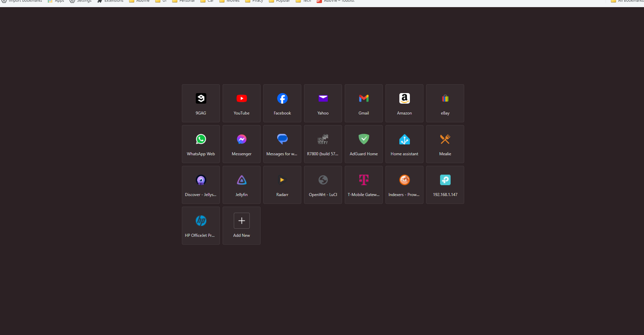Open the R7800 OpenWrt router tile
The image size is (644, 335).
click(323, 144)
